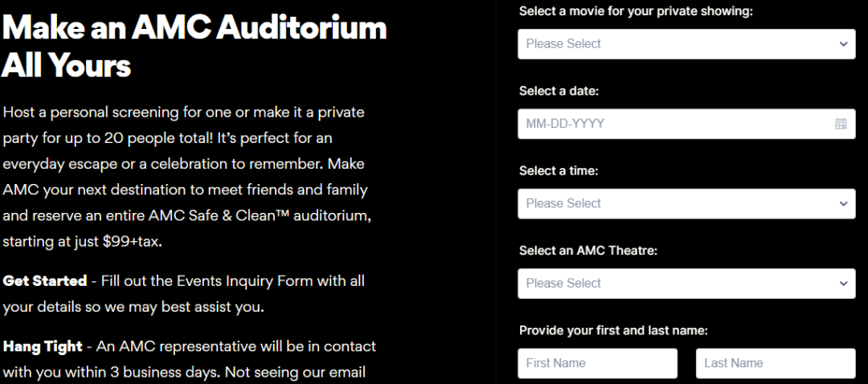Click the bold 'Get Started' text
Screen dimensions: 868x384
[x=45, y=280]
